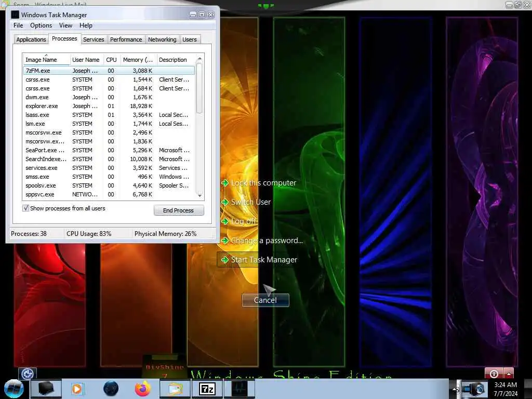Switch to the Users tab
Viewport: 532px width, 399px height.
coord(189,39)
